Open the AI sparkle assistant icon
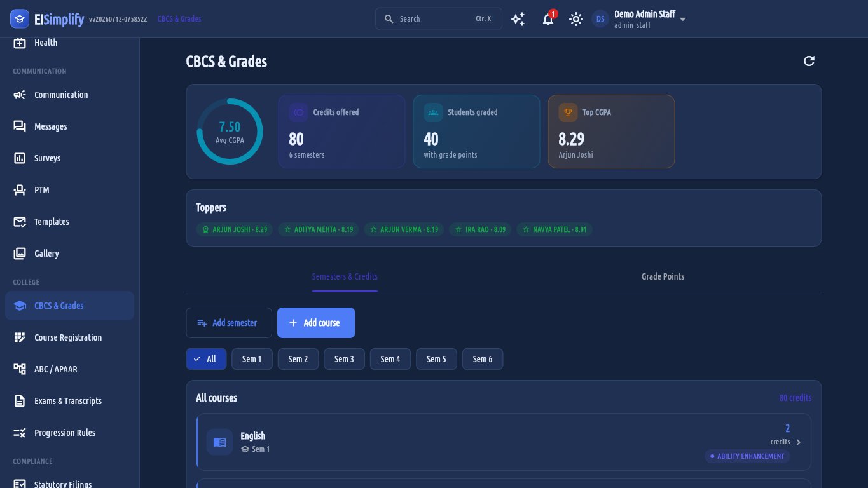Image resolution: width=868 pixels, height=488 pixels. (518, 19)
